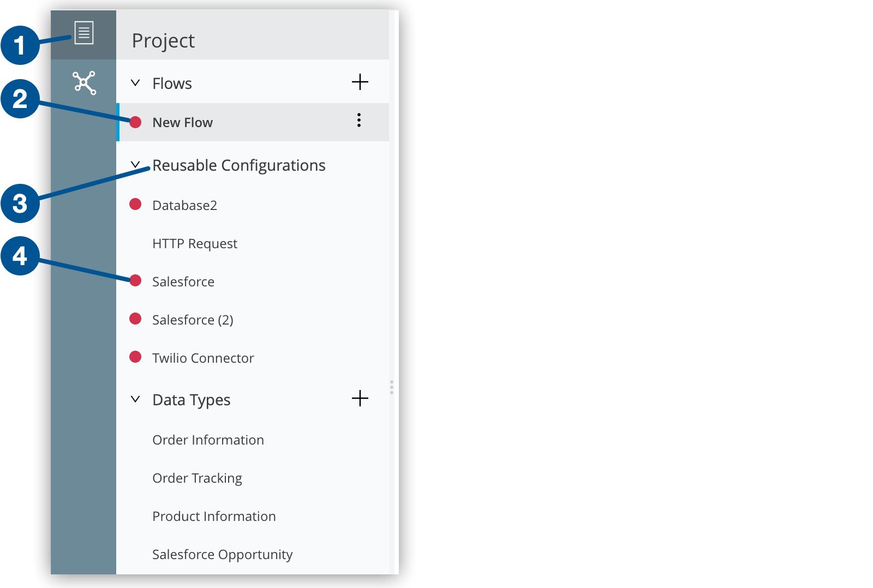Click red error dot next to New Flow
Image resolution: width=873 pixels, height=588 pixels.
(x=136, y=122)
